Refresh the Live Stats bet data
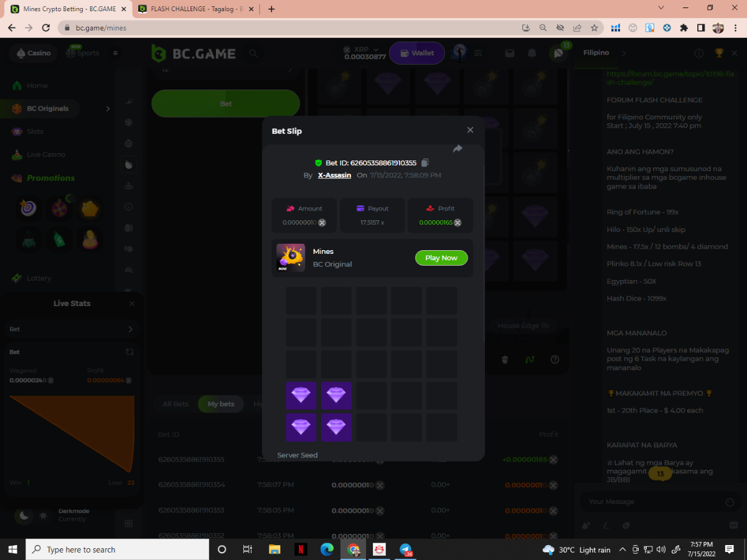 point(129,352)
